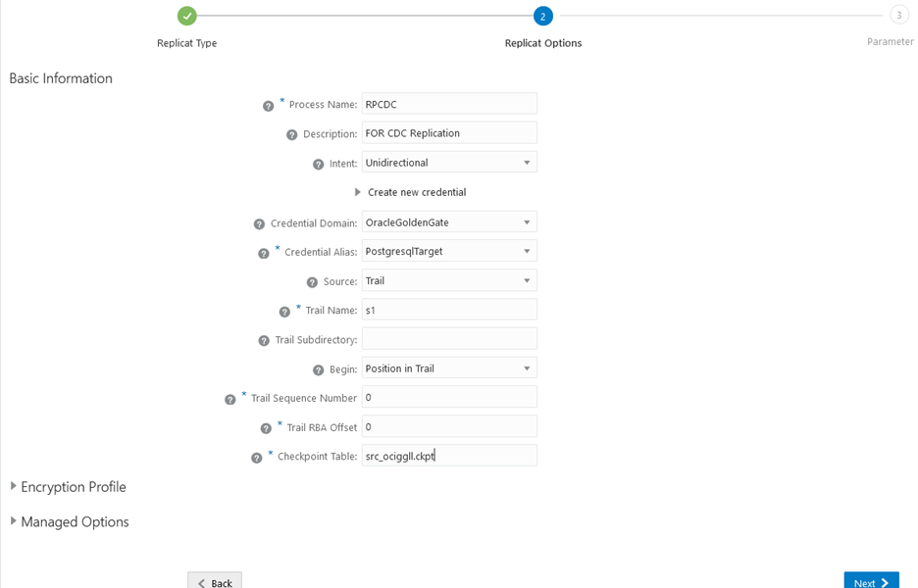
Task: Click the Checkpoint Table help icon
Action: [x=256, y=458]
